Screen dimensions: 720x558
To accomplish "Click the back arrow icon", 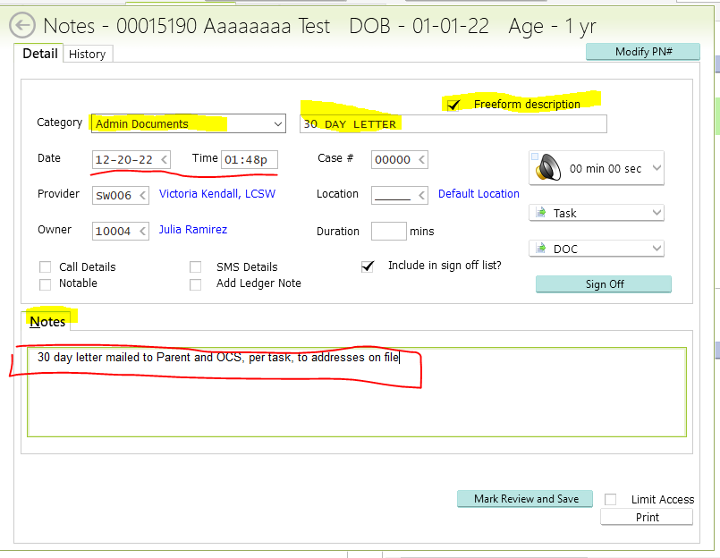I will pos(22,27).
